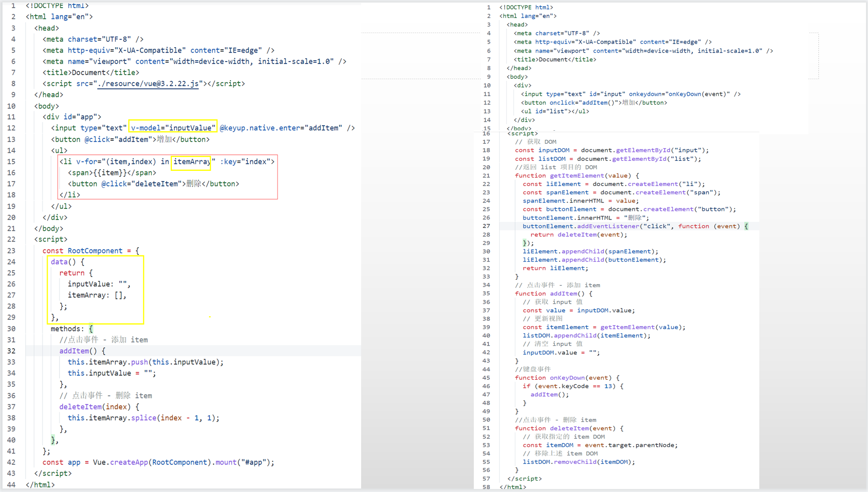Click the "buttonElement.addEventListener" line

pyautogui.click(x=636, y=226)
